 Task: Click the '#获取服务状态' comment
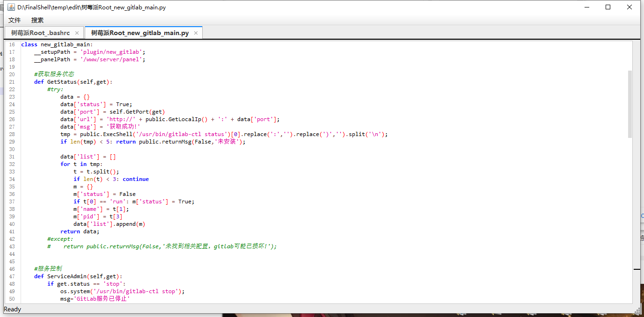point(54,74)
